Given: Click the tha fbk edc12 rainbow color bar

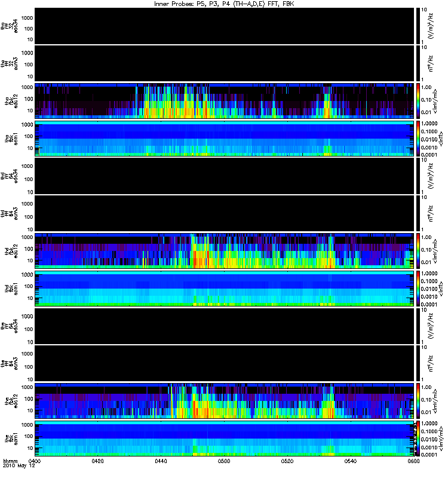Looking at the screenshot, I should point(418,101).
